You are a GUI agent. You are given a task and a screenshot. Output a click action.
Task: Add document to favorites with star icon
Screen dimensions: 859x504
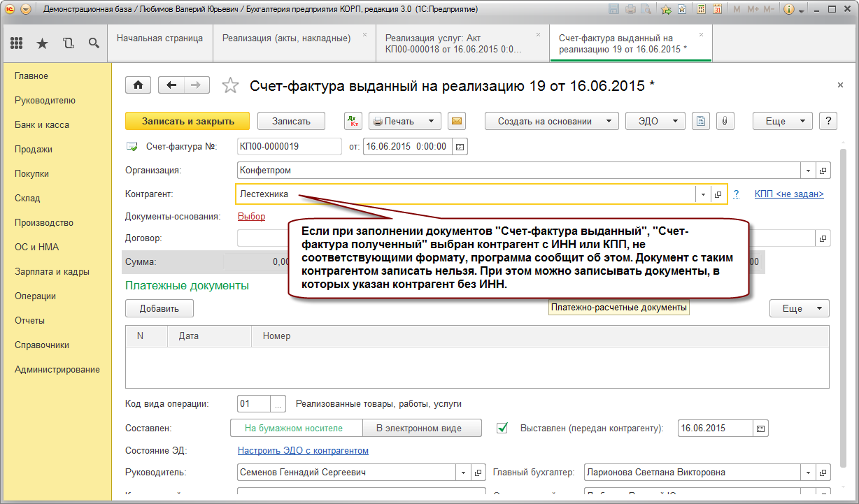(230, 85)
